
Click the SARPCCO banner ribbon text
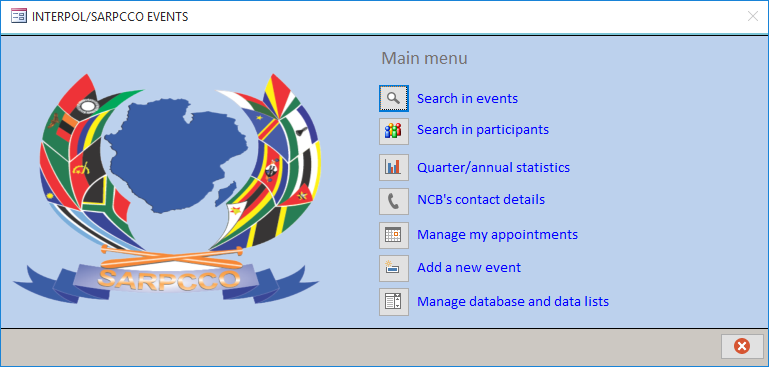(x=167, y=279)
